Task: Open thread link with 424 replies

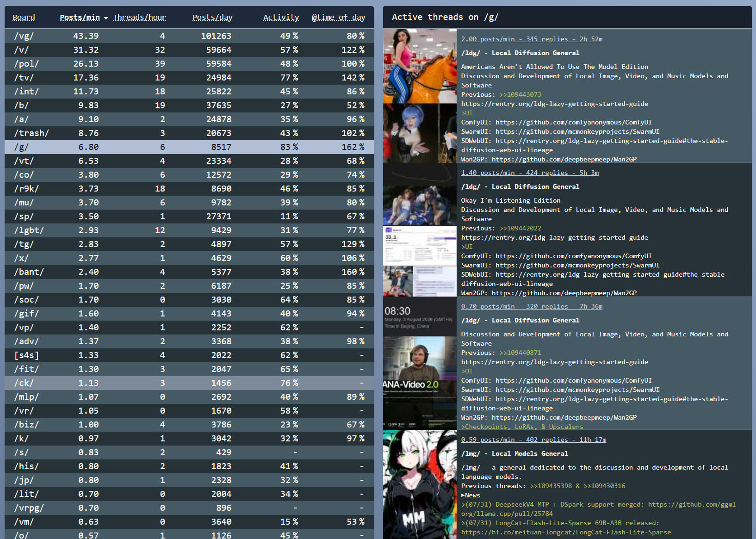Action: (530, 173)
